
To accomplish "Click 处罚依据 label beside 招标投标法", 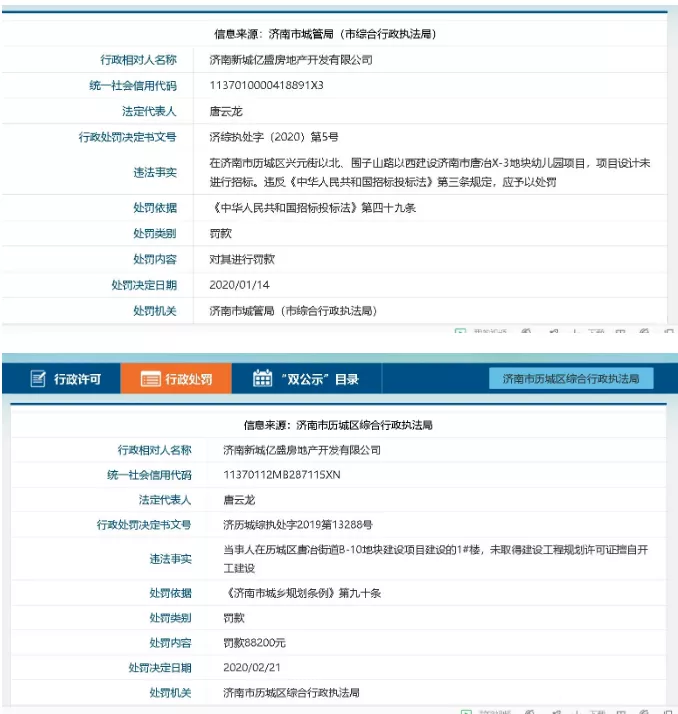I will point(155,208).
